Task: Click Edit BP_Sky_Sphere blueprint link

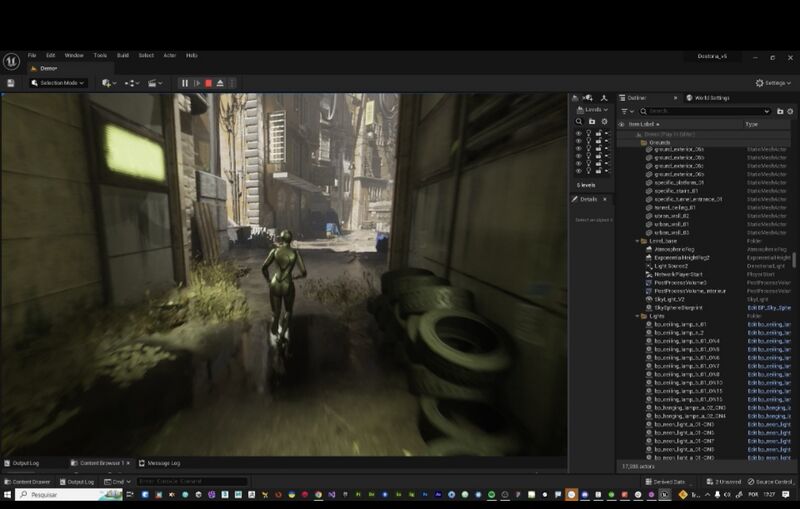Action: click(769, 308)
